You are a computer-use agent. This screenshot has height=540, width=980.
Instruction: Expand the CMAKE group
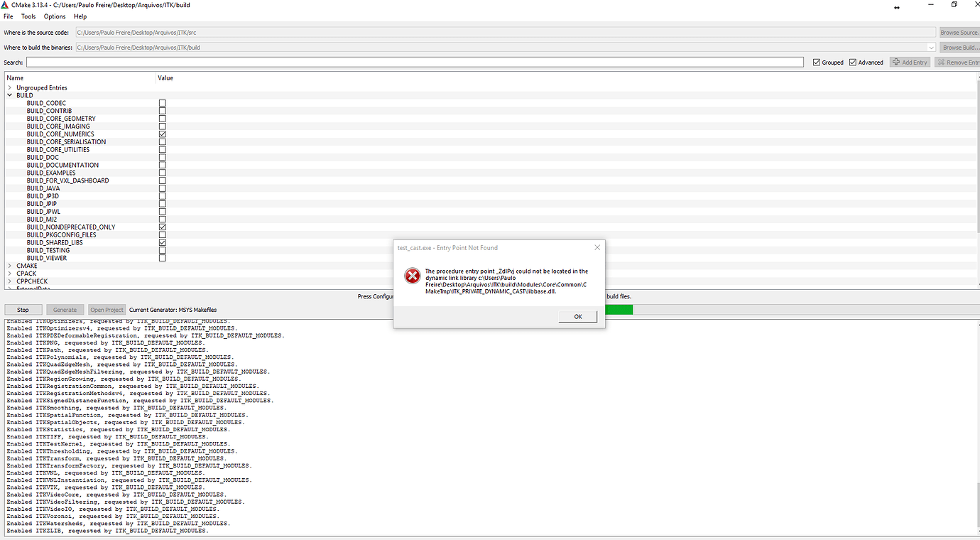10,266
